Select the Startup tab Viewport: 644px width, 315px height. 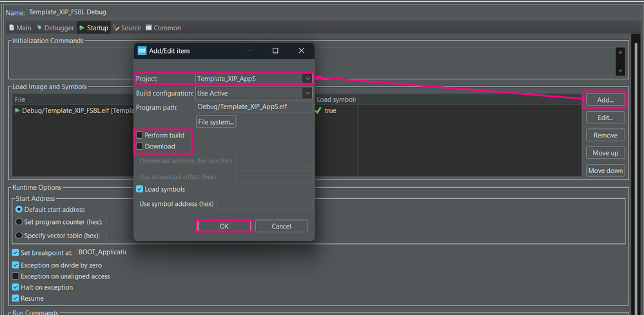pyautogui.click(x=93, y=28)
